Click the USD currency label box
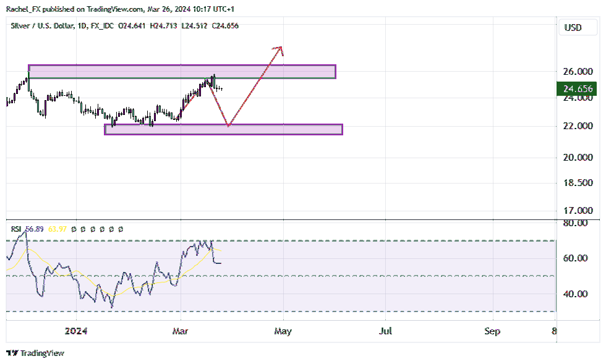This screenshot has width=606, height=364. click(x=578, y=27)
